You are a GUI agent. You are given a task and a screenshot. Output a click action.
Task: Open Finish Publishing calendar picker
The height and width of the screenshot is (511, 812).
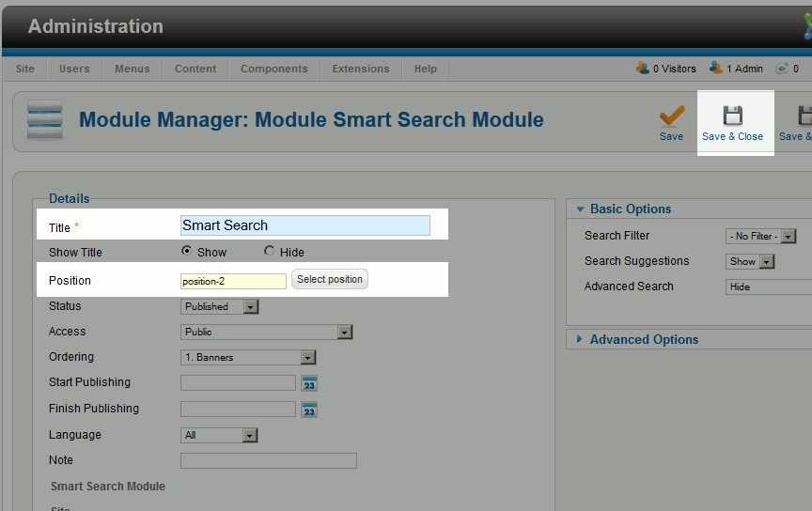(309, 410)
